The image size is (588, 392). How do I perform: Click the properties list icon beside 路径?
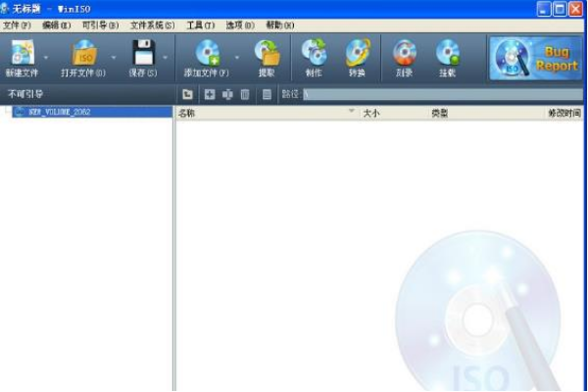pos(267,94)
